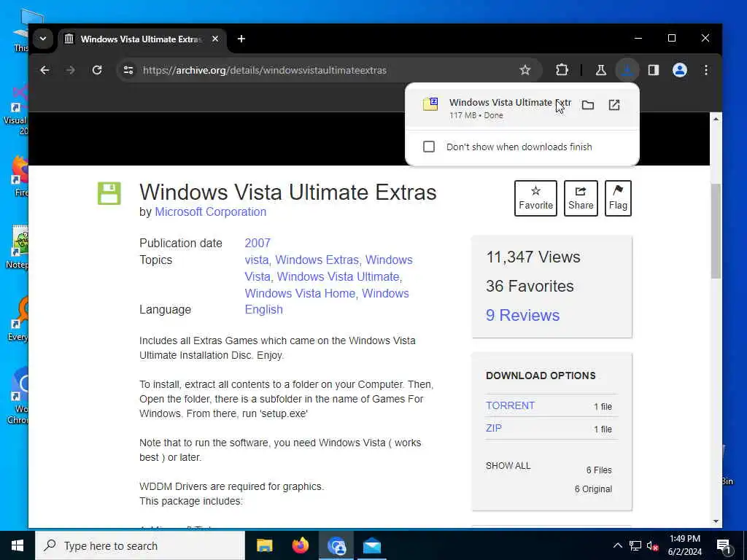Open notification center icon
Image resolution: width=747 pixels, height=560 pixels.
(x=724, y=546)
